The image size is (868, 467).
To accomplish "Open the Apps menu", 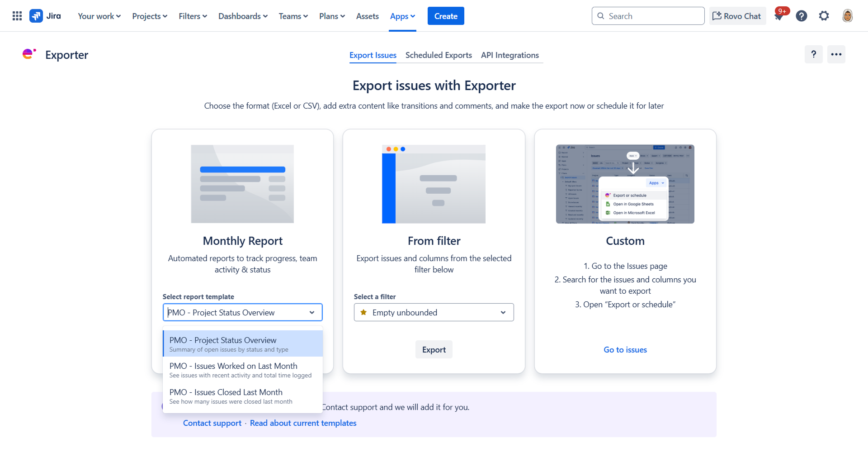I will [x=402, y=16].
